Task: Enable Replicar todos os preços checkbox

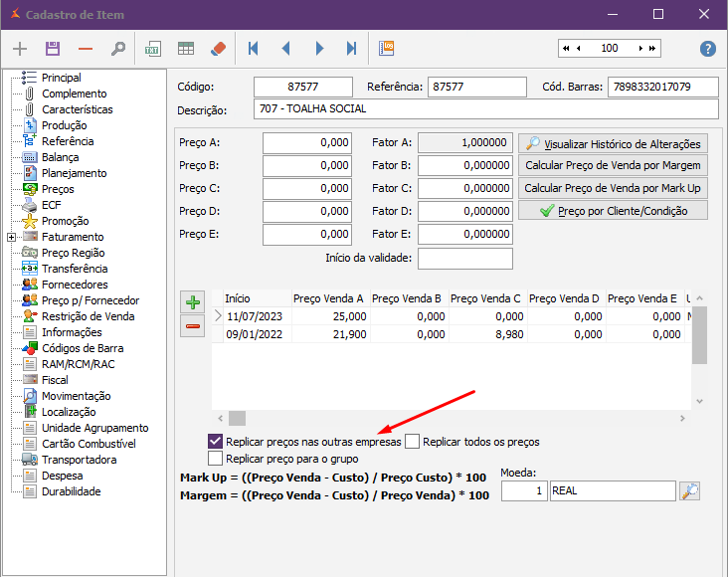Action: (x=413, y=441)
